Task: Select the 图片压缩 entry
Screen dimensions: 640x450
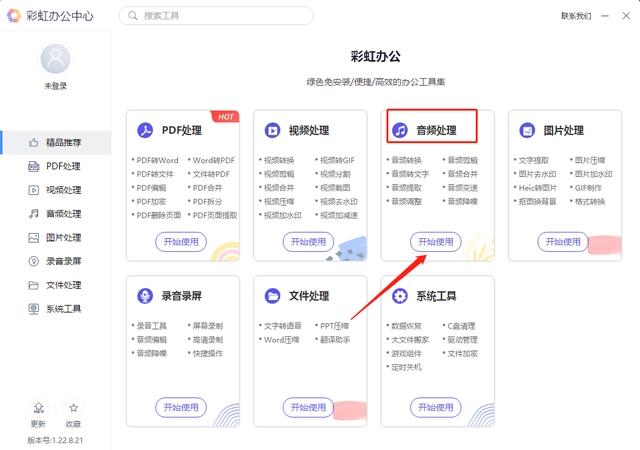Action: (x=590, y=160)
